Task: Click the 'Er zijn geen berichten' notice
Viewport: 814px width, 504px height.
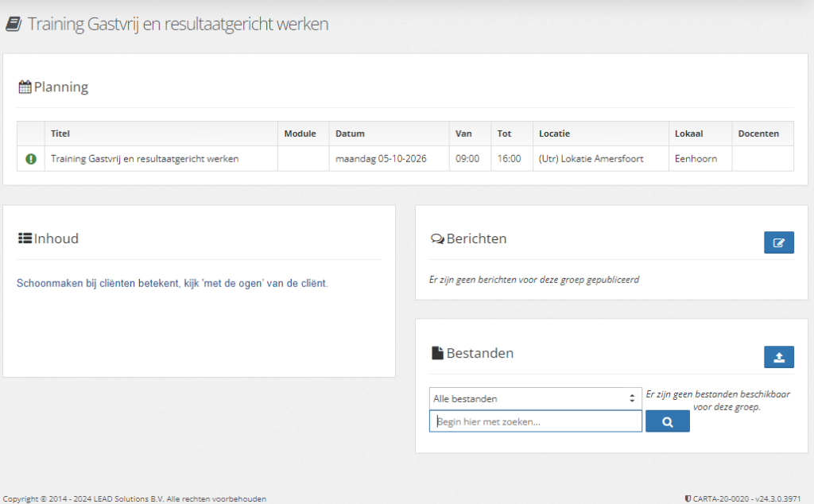Action: tap(534, 280)
